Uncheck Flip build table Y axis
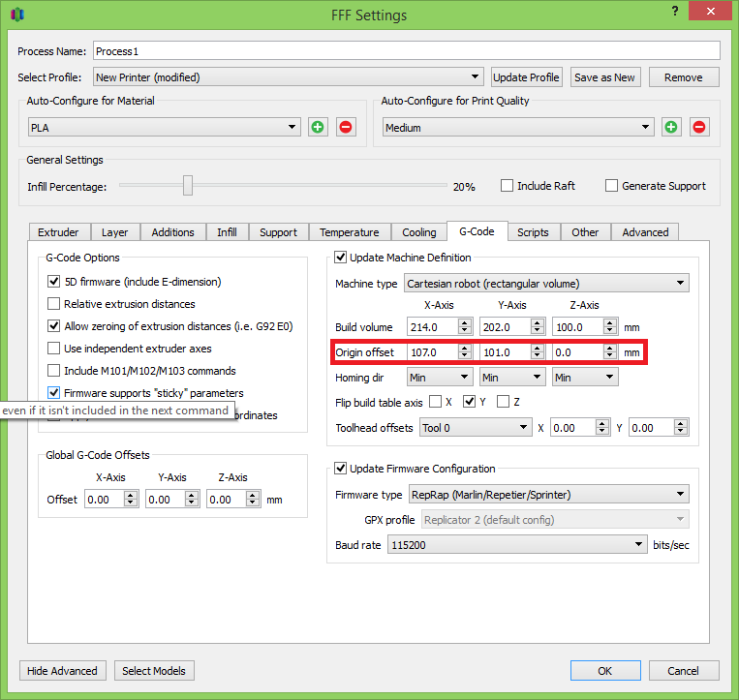 (x=469, y=402)
